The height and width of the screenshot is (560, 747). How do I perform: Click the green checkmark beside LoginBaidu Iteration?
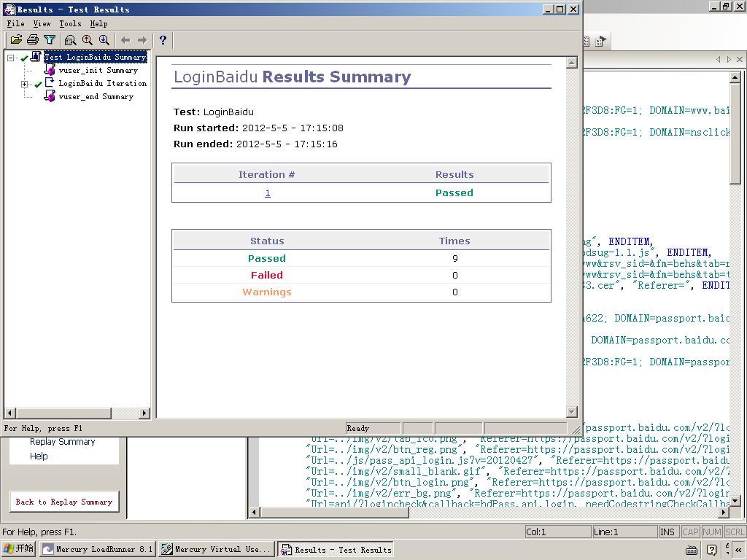click(x=38, y=85)
